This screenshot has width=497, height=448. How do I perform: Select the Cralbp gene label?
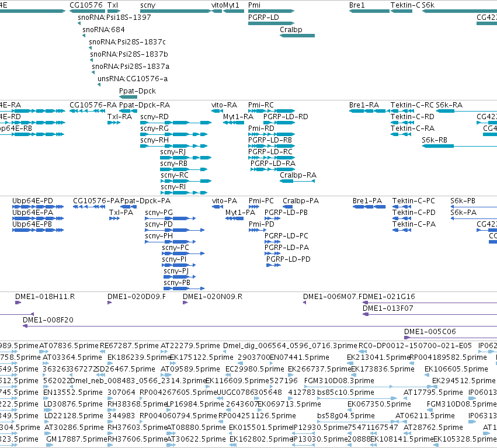pyautogui.click(x=291, y=29)
